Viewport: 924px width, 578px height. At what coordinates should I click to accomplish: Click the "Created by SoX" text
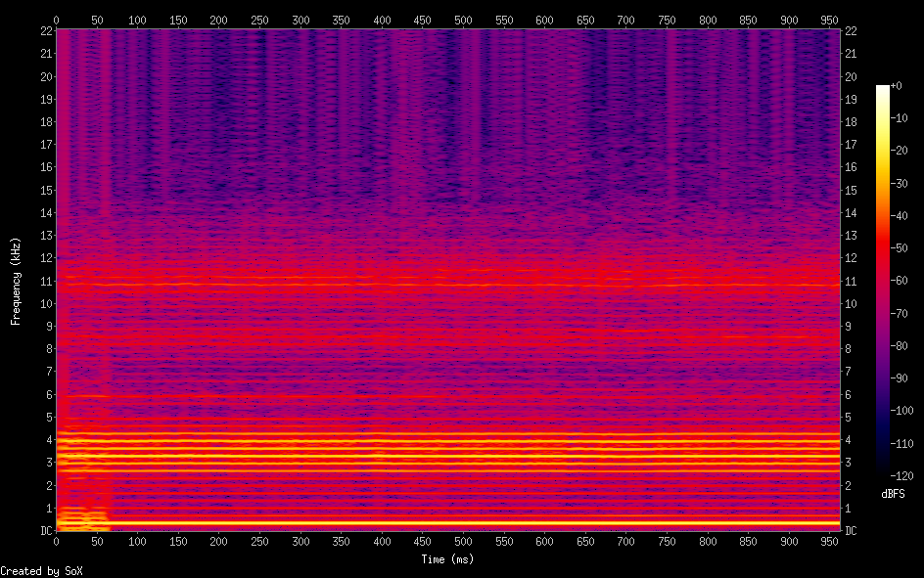tap(41, 570)
